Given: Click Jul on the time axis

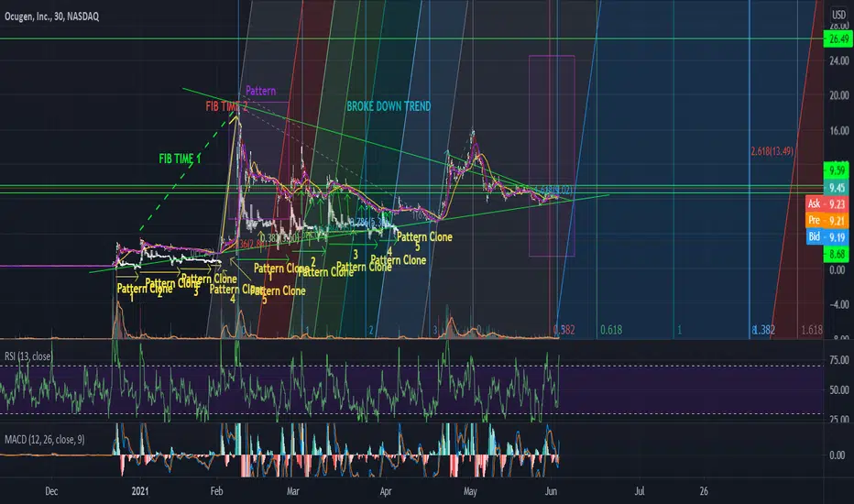Looking at the screenshot, I should [x=640, y=491].
